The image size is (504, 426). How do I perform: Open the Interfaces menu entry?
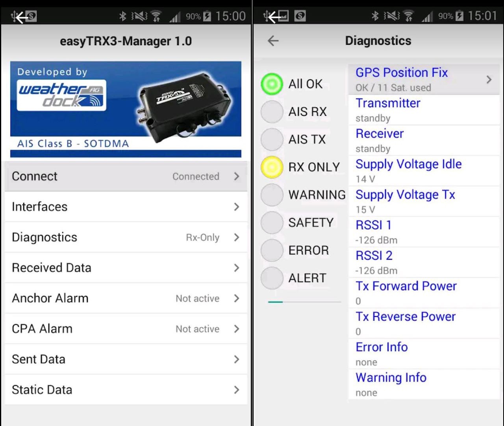126,206
